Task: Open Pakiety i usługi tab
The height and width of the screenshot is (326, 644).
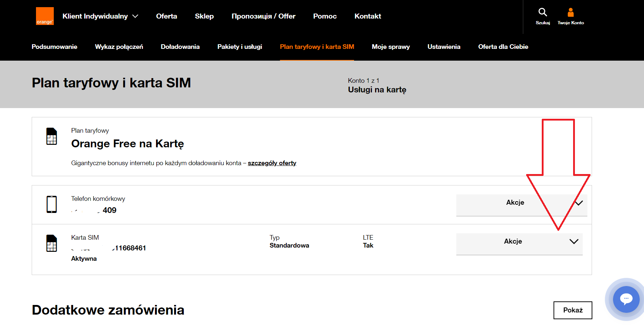Action: 240,47
